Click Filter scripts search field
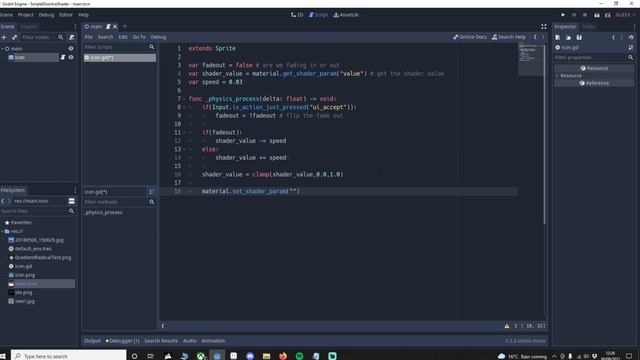Viewport: 640px width, 360px height. [119, 47]
